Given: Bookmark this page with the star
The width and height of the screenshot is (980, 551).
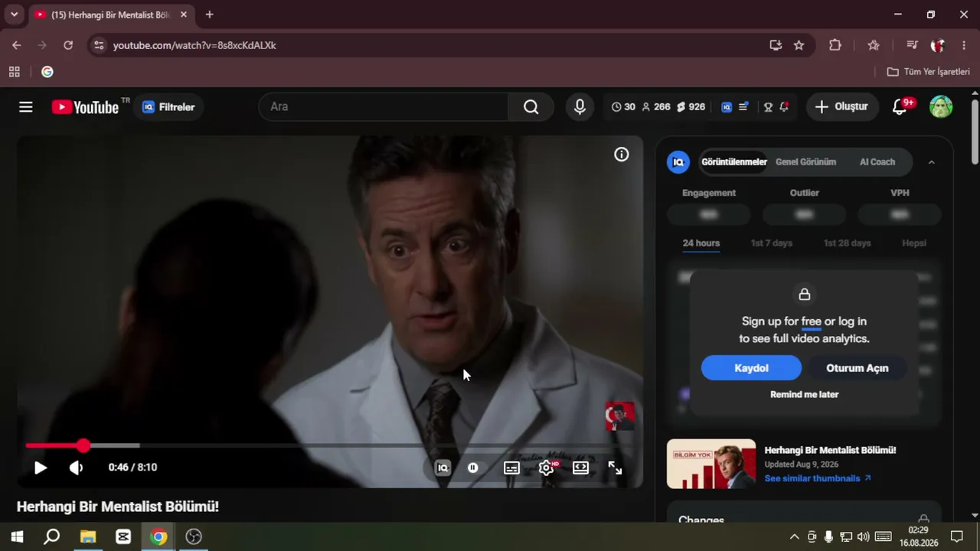Looking at the screenshot, I should point(799,45).
